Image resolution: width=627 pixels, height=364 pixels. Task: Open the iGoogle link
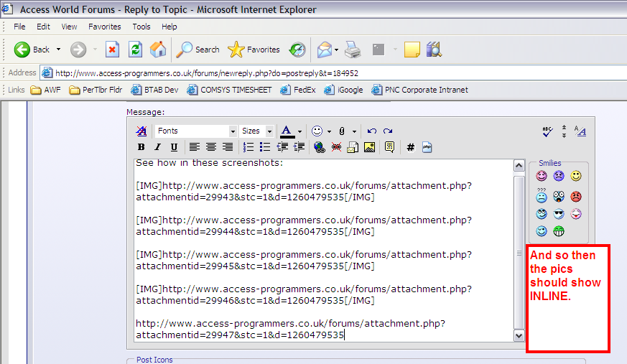[343, 90]
